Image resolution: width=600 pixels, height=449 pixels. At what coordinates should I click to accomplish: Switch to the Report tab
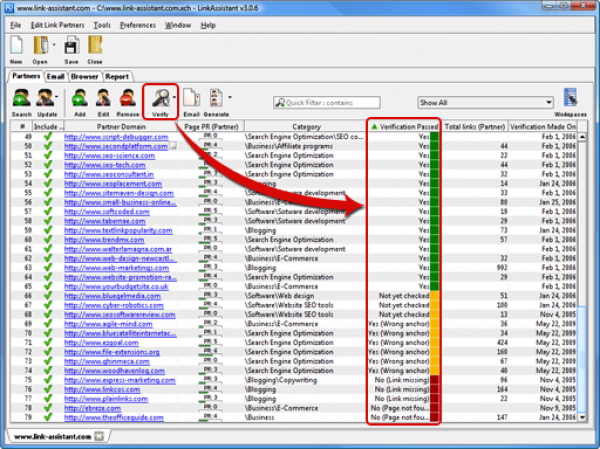[117, 75]
